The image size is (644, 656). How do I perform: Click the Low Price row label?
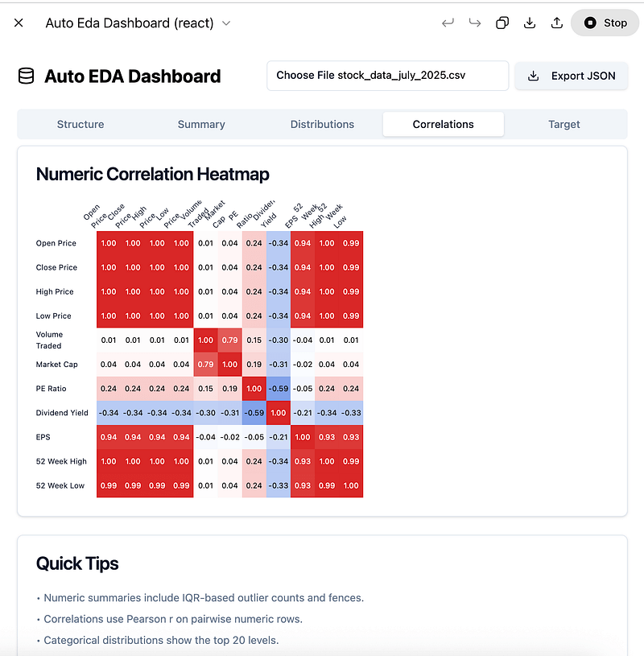click(x=54, y=316)
